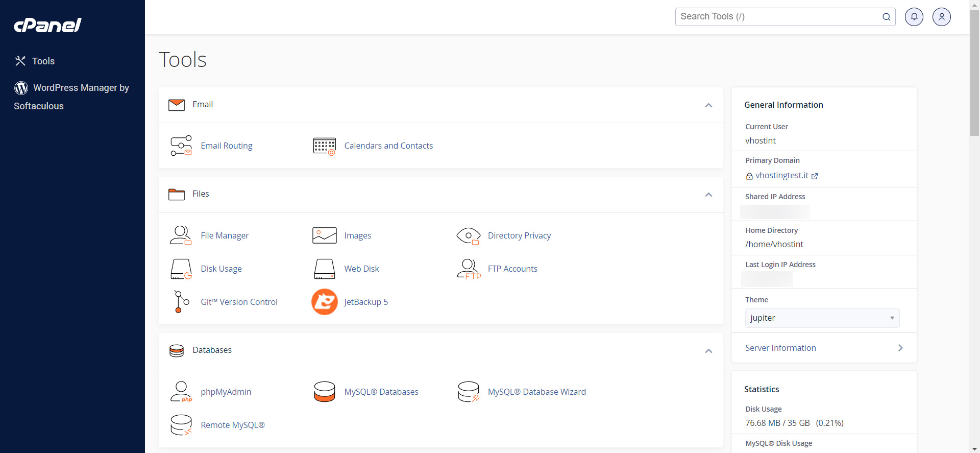Screen dimensions: 980x453
Task: Open the Web Disk link
Action: click(361, 269)
